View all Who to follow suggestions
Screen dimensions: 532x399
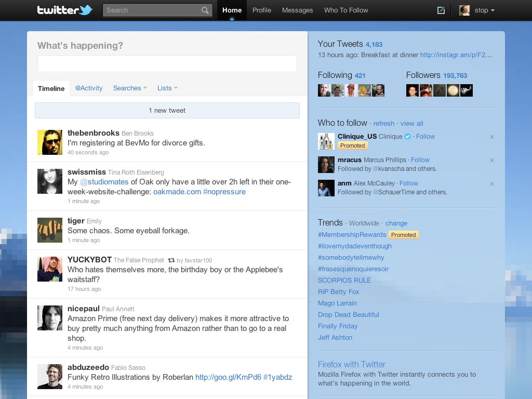click(x=412, y=124)
